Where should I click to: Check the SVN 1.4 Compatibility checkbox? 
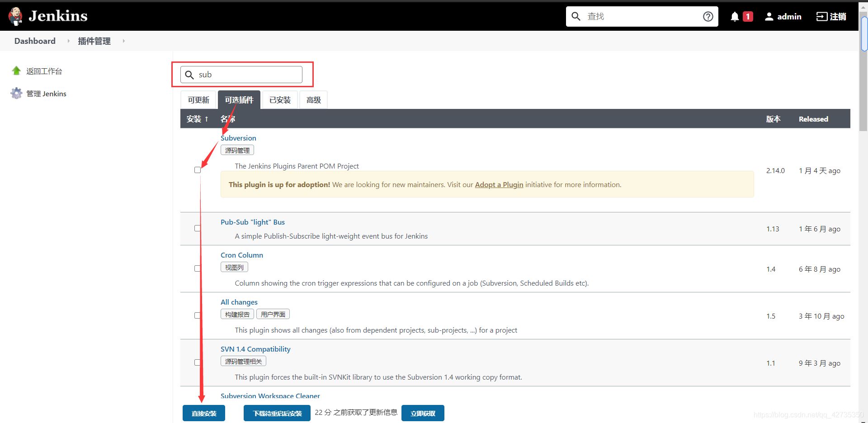(198, 362)
